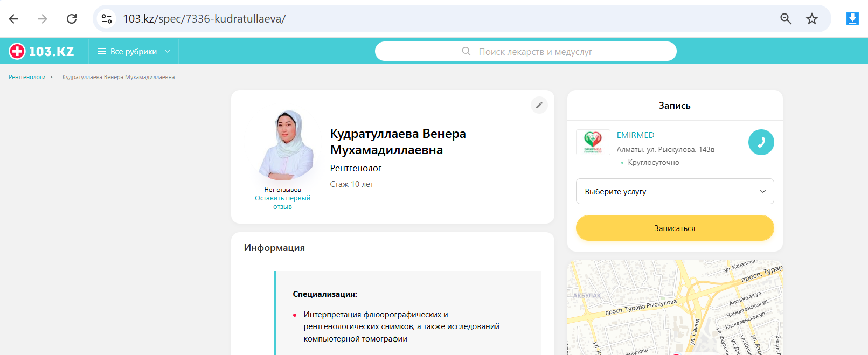Click the Интерпретация флюорографических specialization item
The height and width of the screenshot is (355, 868).
click(x=401, y=326)
